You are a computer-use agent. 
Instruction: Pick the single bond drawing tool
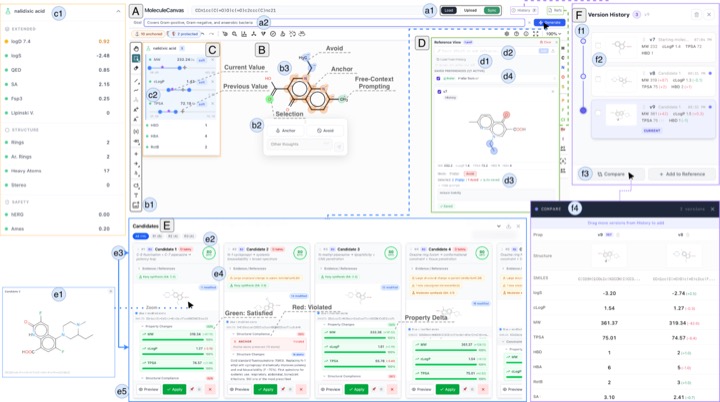(x=136, y=81)
